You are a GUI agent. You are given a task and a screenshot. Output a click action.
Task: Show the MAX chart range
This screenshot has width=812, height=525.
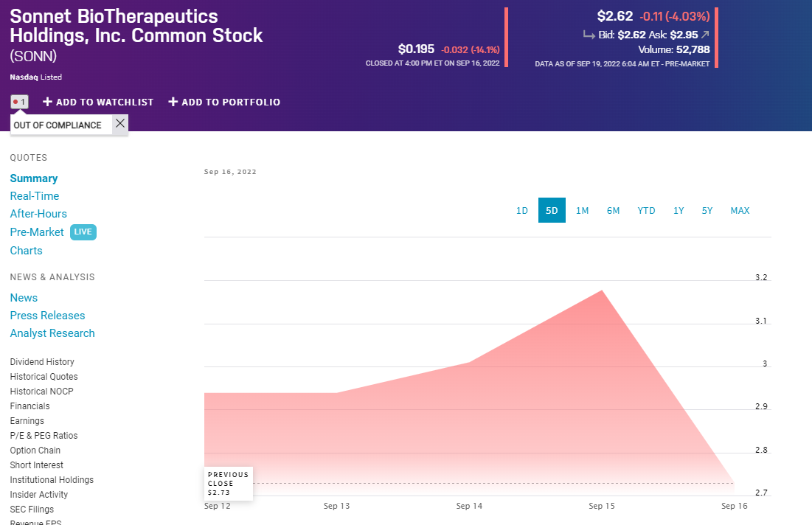coord(740,211)
